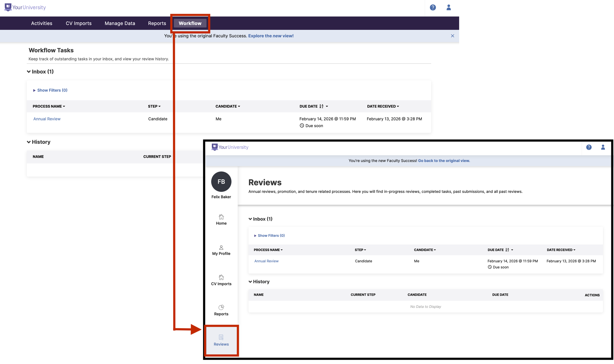Click the Felix Baker name label
The image size is (614, 364).
pos(221,197)
